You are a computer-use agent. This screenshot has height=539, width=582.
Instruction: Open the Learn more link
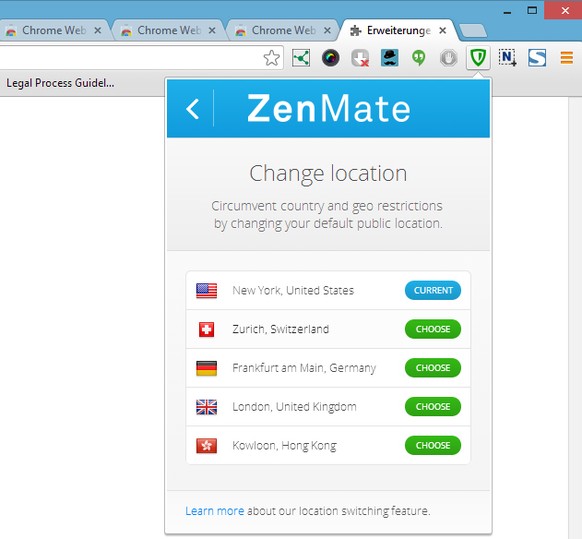[x=215, y=511]
